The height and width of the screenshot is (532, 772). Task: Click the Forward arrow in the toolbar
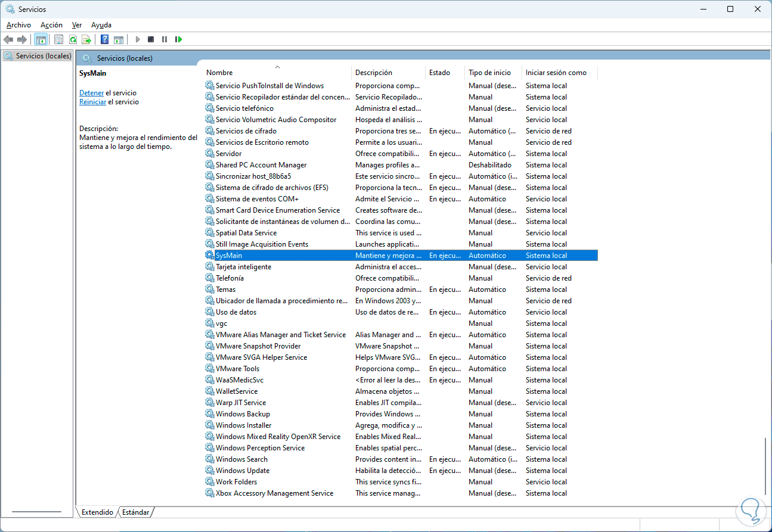22,39
